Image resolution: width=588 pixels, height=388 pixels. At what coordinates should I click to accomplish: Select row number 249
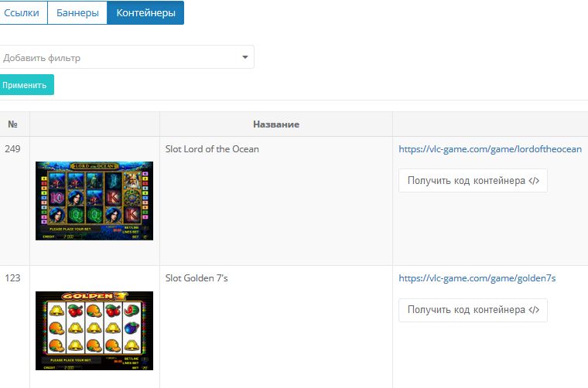pos(13,149)
